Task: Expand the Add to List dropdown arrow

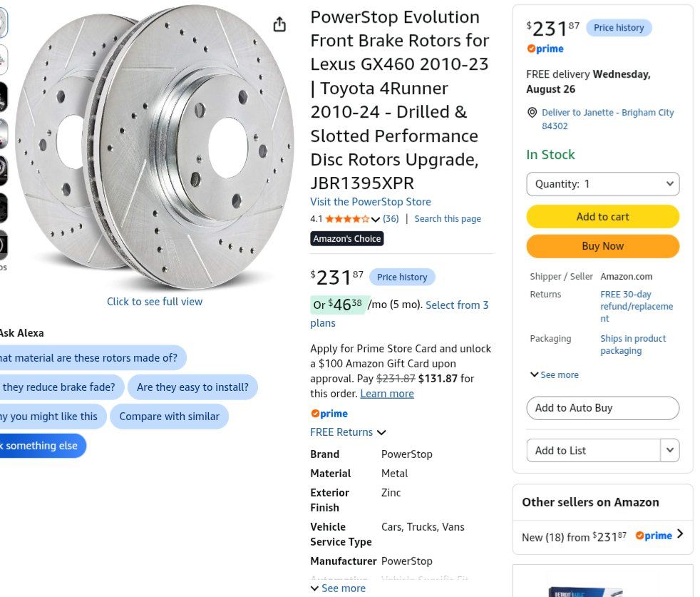Action: [x=670, y=451]
